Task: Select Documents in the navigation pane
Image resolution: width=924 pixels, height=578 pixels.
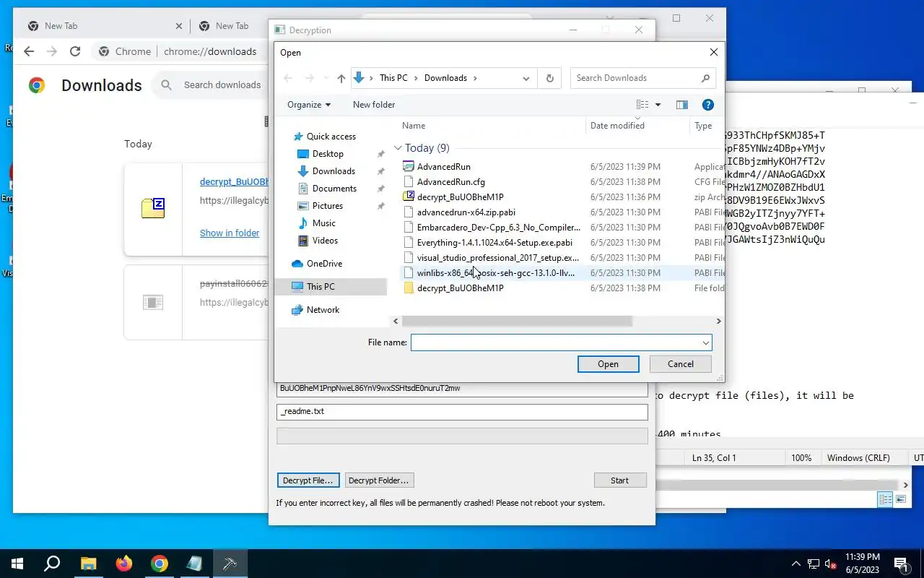Action: tap(334, 189)
